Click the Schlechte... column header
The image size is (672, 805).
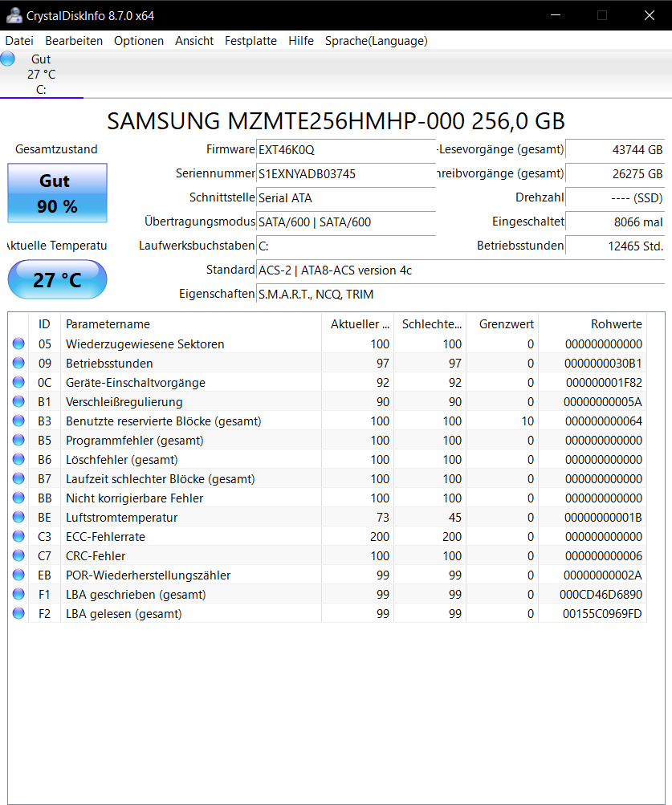tap(430, 324)
